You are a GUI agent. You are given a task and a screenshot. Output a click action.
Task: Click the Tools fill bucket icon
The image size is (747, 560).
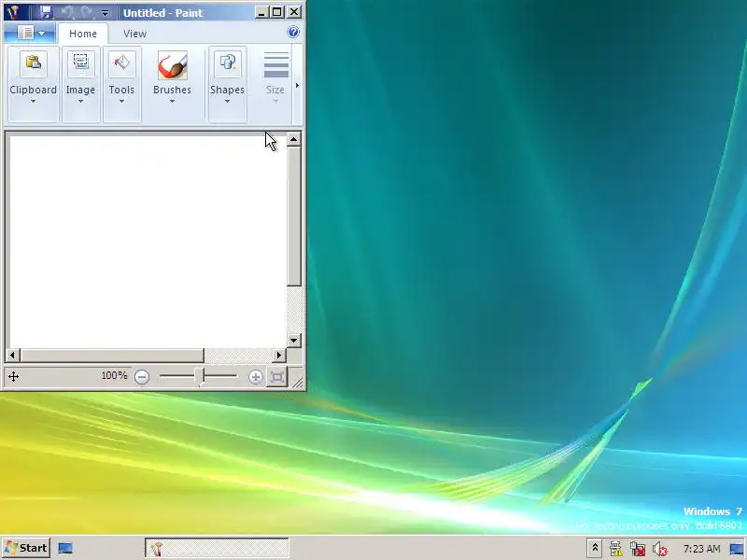coord(122,63)
